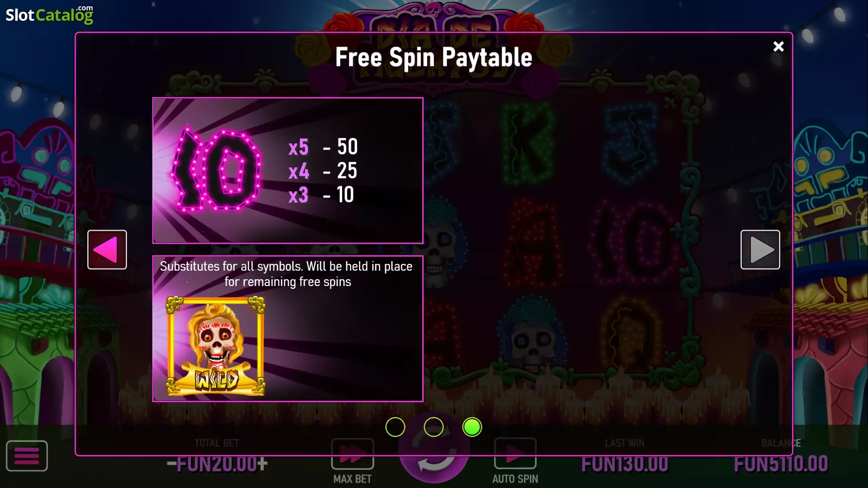The height and width of the screenshot is (488, 868).
Task: Start Auto Spin
Action: pos(515,453)
